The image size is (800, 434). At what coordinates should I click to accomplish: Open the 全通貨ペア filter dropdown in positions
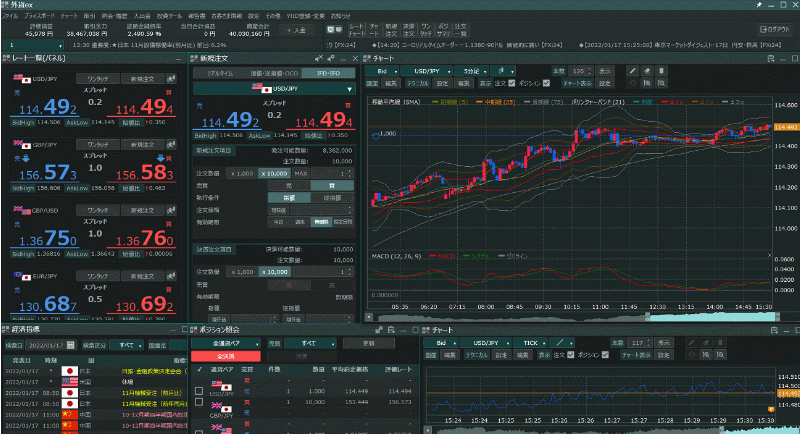[224, 342]
